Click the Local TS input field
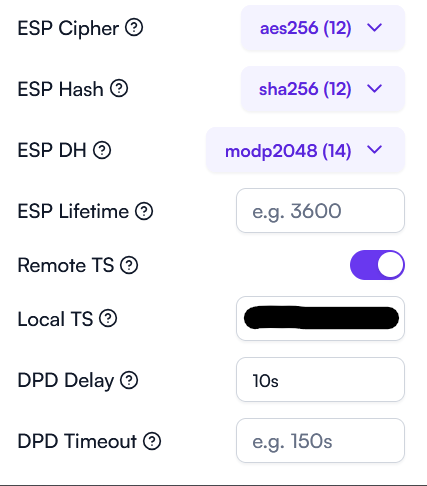 320,318
